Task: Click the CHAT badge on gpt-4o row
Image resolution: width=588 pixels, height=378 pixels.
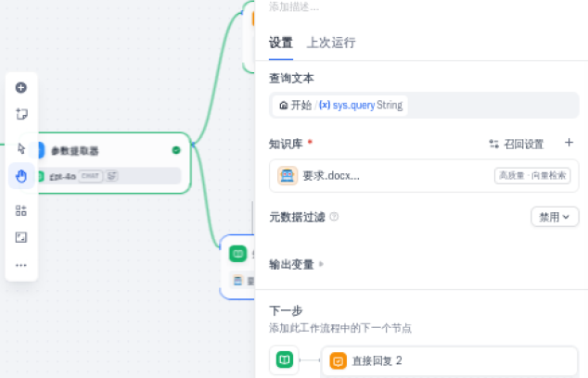Action: pyautogui.click(x=90, y=176)
